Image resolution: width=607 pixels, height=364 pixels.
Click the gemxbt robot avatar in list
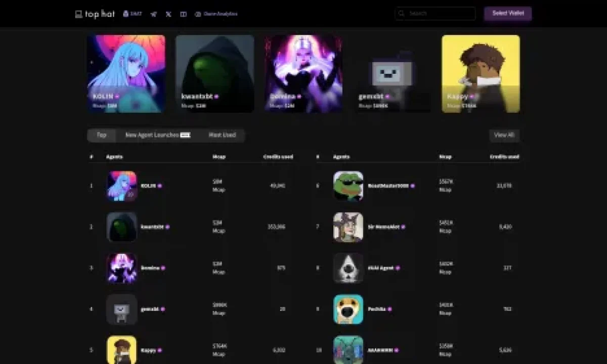pos(121,309)
